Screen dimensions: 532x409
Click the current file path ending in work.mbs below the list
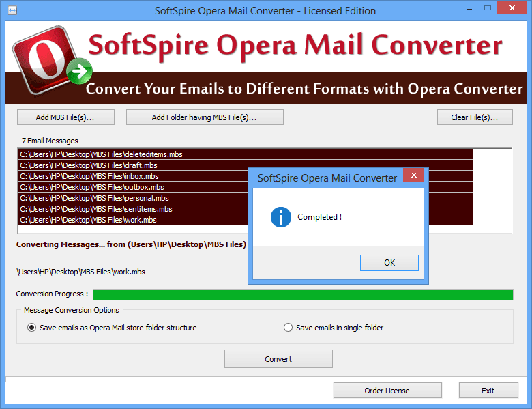click(80, 272)
